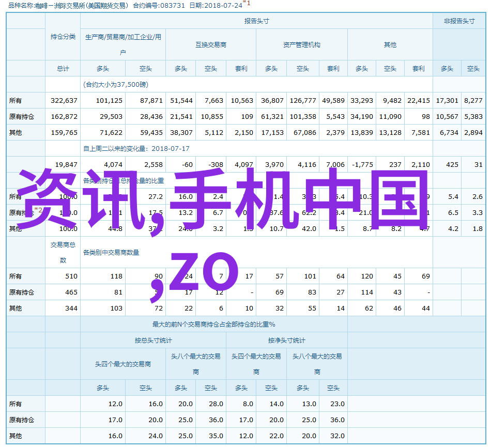Click cell value 87,871
The width and height of the screenshot is (491, 448).
[x=151, y=100]
